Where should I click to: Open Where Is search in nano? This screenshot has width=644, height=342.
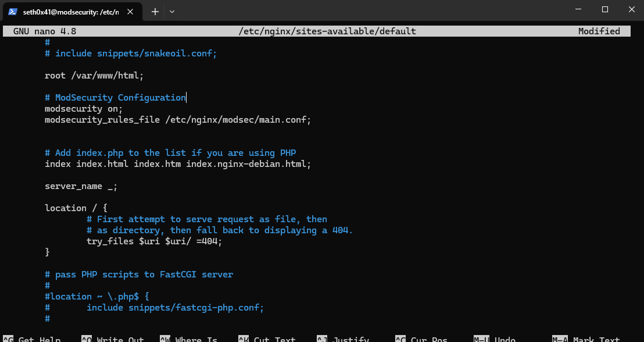192,339
